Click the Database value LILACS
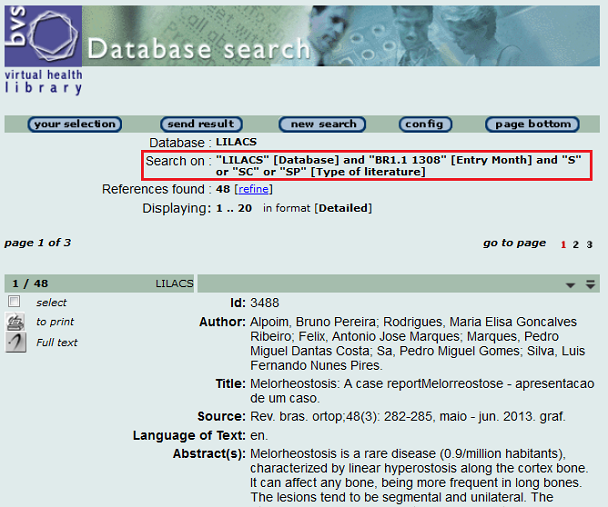The width and height of the screenshot is (608, 507). [236, 142]
